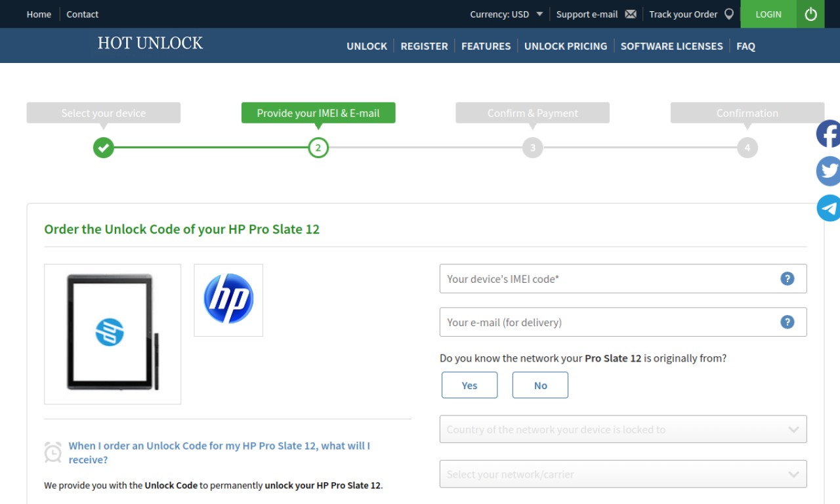Open the UNLOCK PRICING menu item
The width and height of the screenshot is (840, 504).
(566, 46)
